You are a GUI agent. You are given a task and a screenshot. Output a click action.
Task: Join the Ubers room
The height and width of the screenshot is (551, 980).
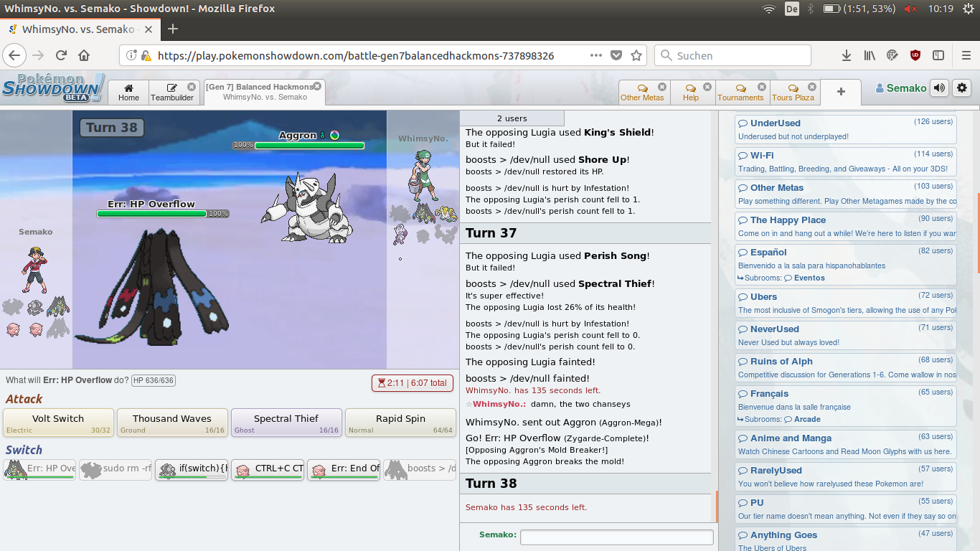(846, 303)
